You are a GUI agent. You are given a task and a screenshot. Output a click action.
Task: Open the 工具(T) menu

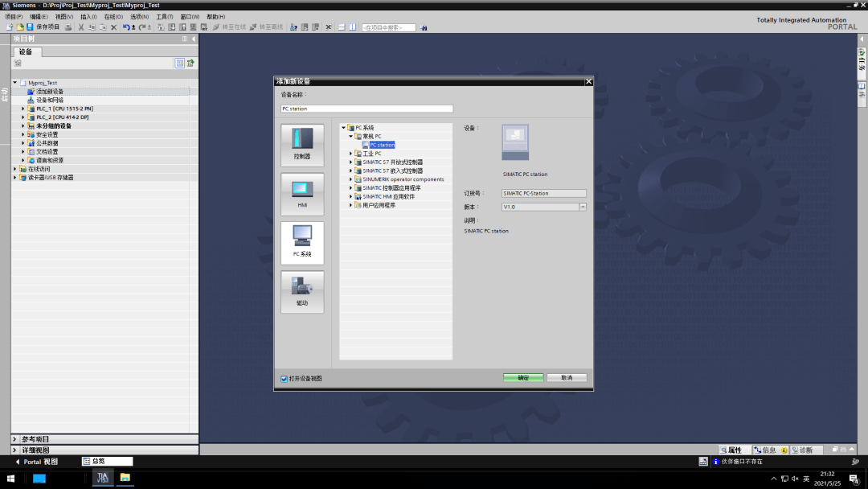pos(165,17)
